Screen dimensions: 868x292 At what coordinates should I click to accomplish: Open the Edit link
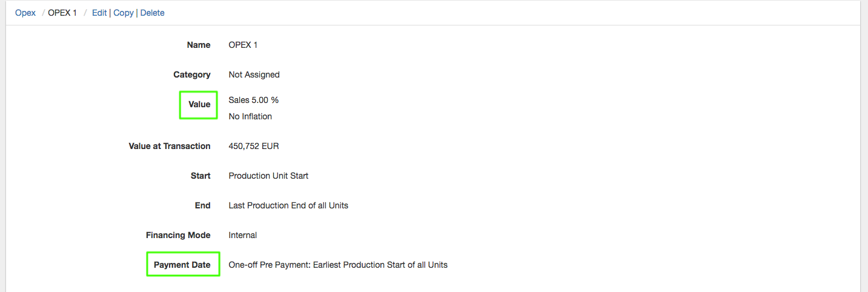[99, 13]
